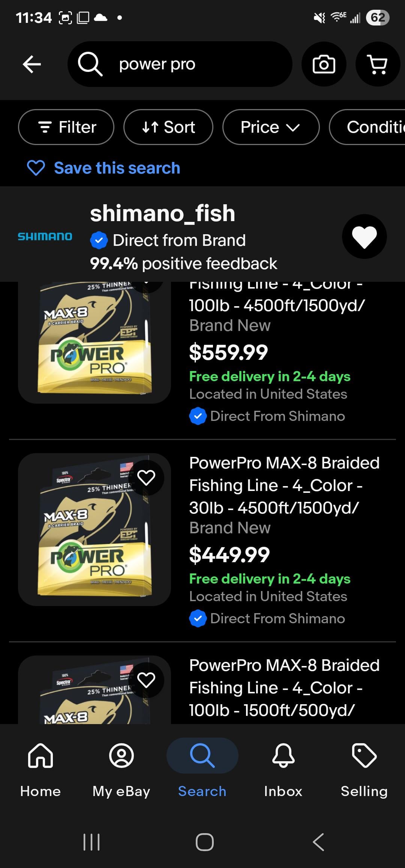Viewport: 405px width, 868px height.
Task: Tap the magnifier icon in search bar
Action: pyautogui.click(x=90, y=64)
